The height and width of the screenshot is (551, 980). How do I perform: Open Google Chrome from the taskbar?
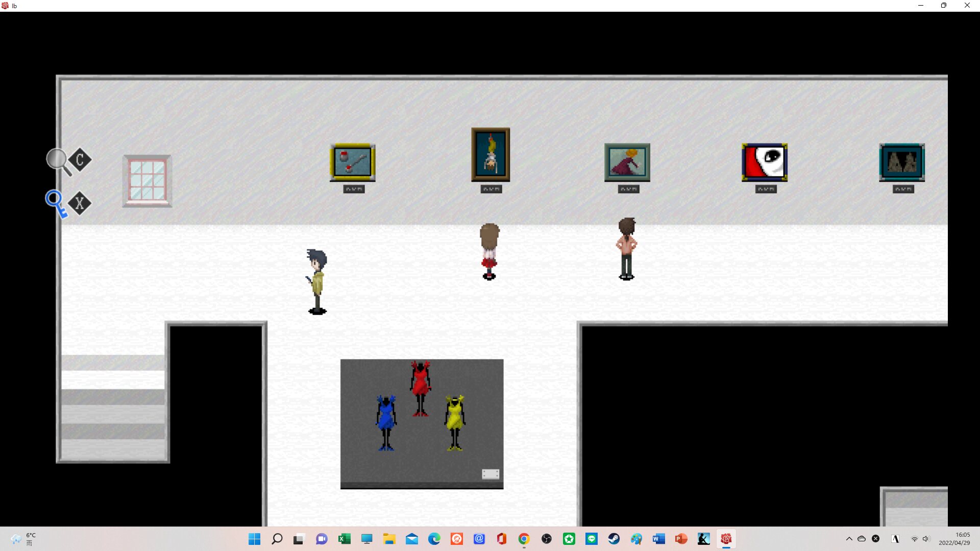point(524,539)
